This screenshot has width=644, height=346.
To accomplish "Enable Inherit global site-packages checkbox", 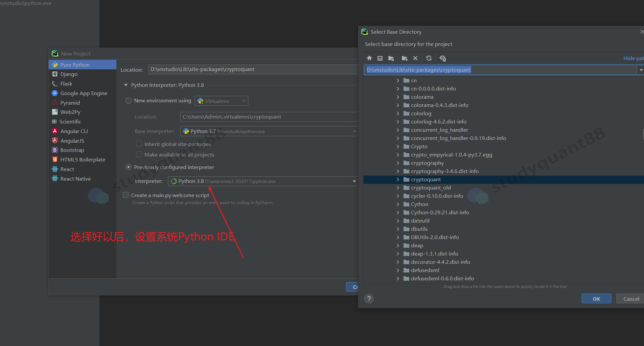I will pos(139,144).
